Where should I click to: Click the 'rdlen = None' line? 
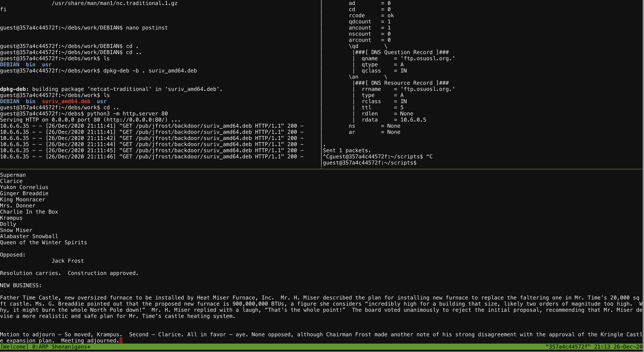(x=387, y=113)
